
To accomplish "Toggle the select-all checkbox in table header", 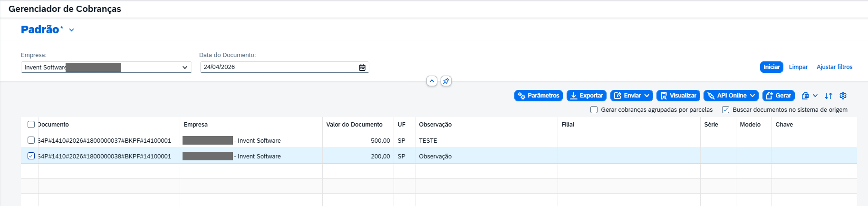I will [x=31, y=125].
